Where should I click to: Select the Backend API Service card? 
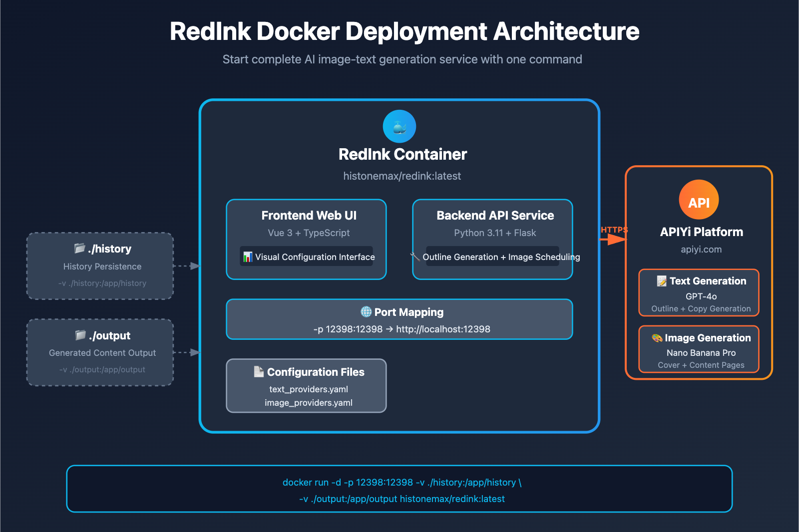tap(492, 239)
